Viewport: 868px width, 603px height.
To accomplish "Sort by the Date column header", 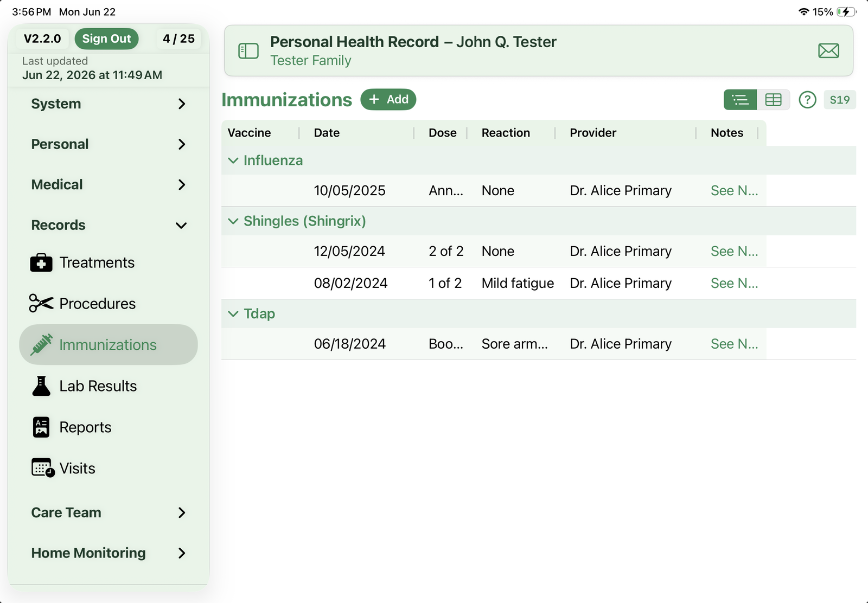I will pyautogui.click(x=327, y=133).
